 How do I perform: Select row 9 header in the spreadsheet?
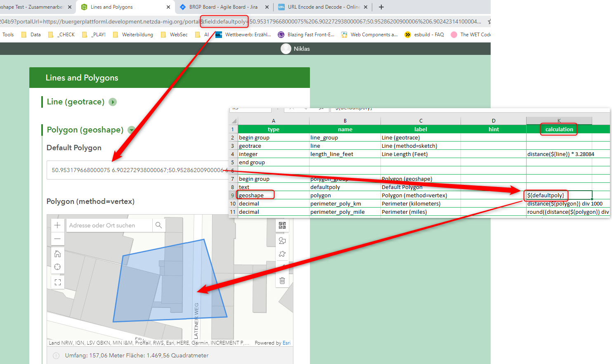(233, 195)
